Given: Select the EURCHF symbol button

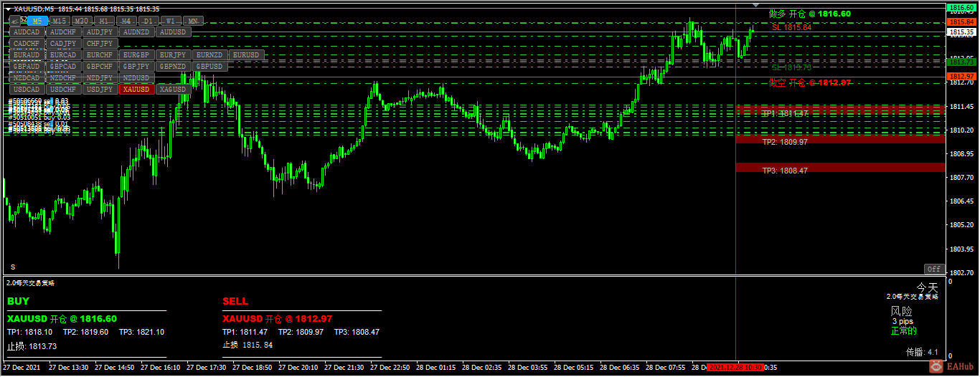Looking at the screenshot, I should pos(100,55).
